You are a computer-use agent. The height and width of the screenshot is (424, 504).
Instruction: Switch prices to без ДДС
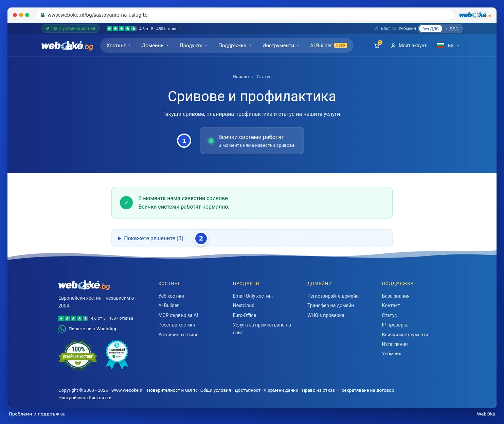click(430, 29)
